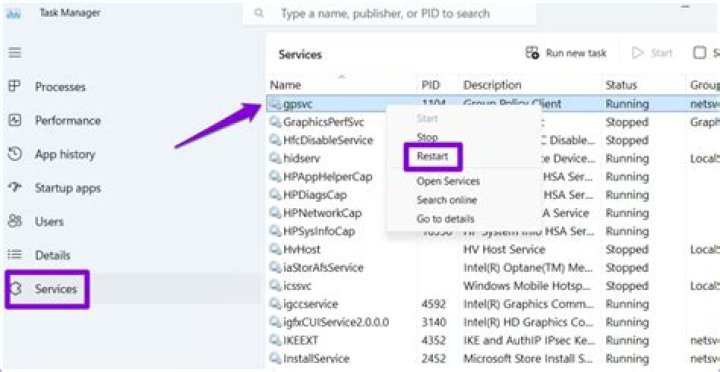Sort services by the PID column
The image size is (720, 372).
(x=431, y=85)
